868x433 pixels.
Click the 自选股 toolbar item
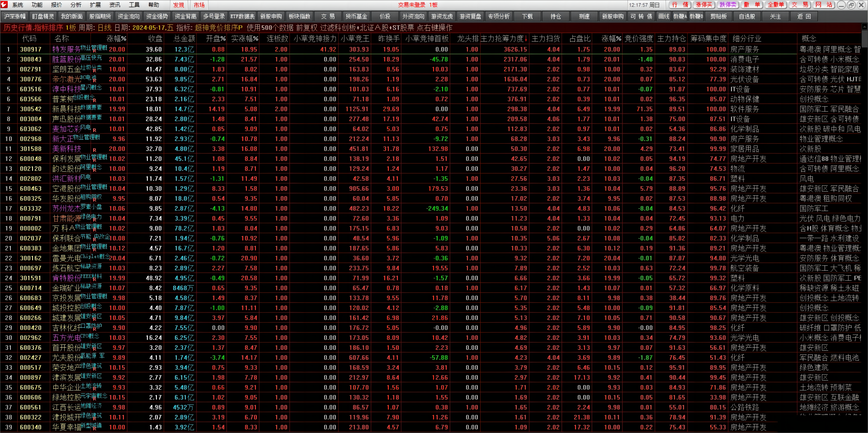click(x=747, y=16)
